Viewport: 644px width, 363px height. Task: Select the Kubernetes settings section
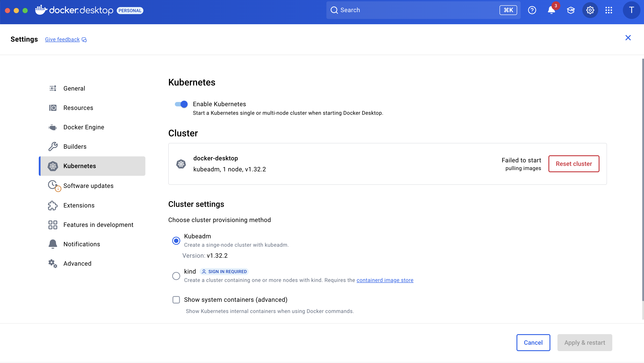92,166
